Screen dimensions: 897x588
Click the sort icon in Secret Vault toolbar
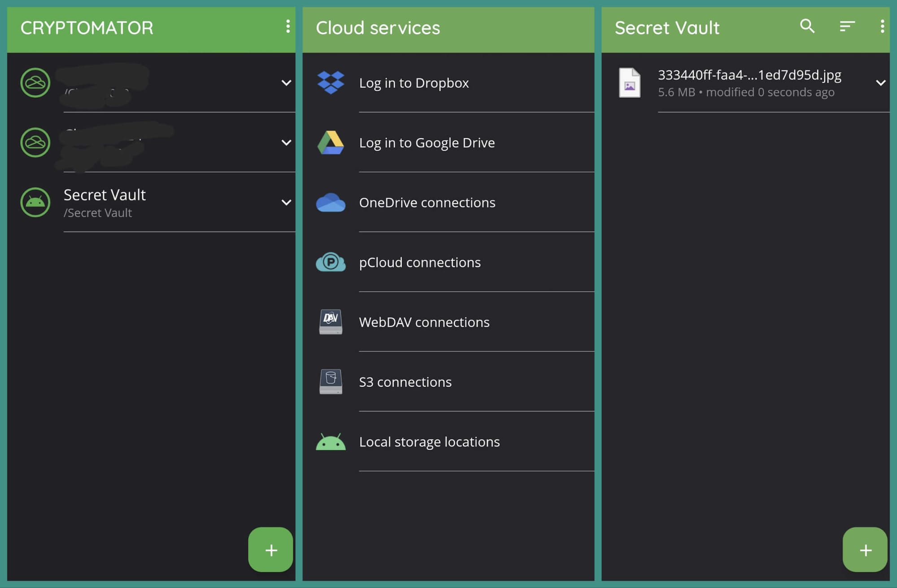(846, 27)
